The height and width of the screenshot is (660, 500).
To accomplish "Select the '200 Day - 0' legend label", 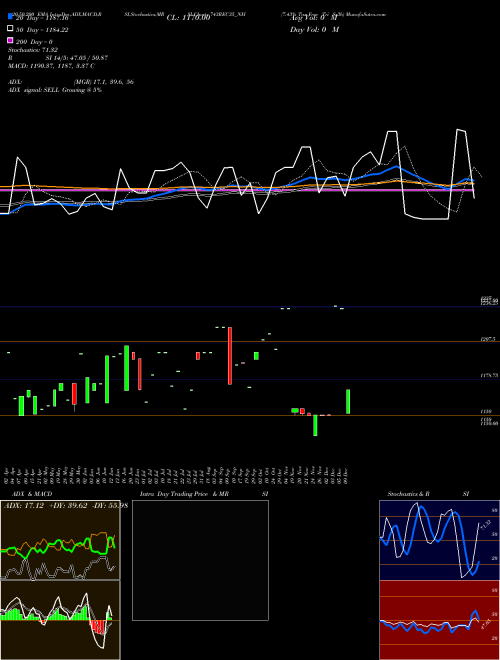I will (x=34, y=42).
